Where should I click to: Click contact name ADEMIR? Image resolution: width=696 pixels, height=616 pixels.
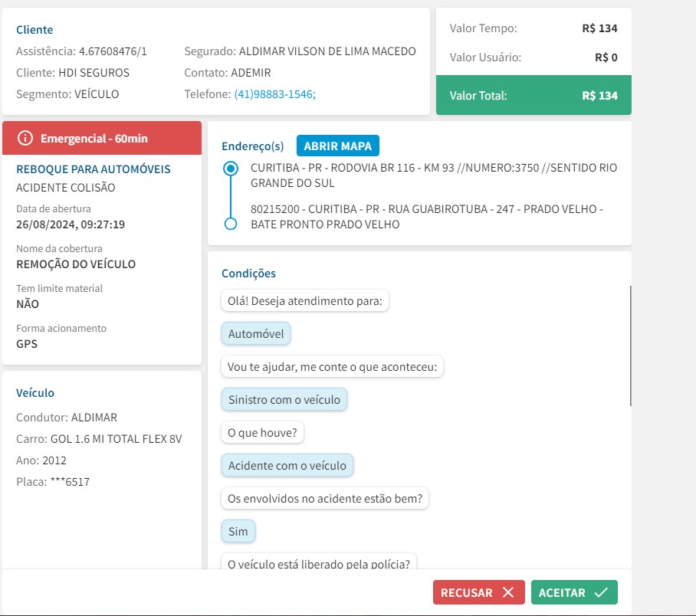point(251,73)
